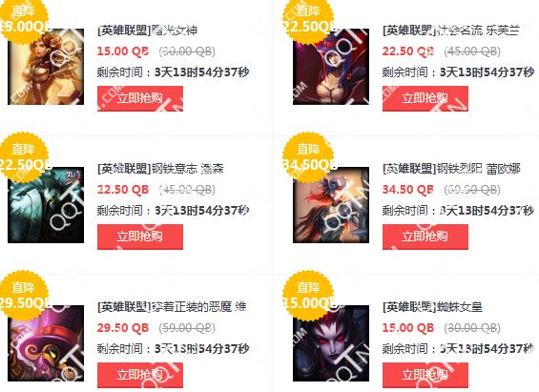Click the 钢铁烈阳 蕾欧娜 skin image
This screenshot has height=392, width=539.
tap(331, 205)
